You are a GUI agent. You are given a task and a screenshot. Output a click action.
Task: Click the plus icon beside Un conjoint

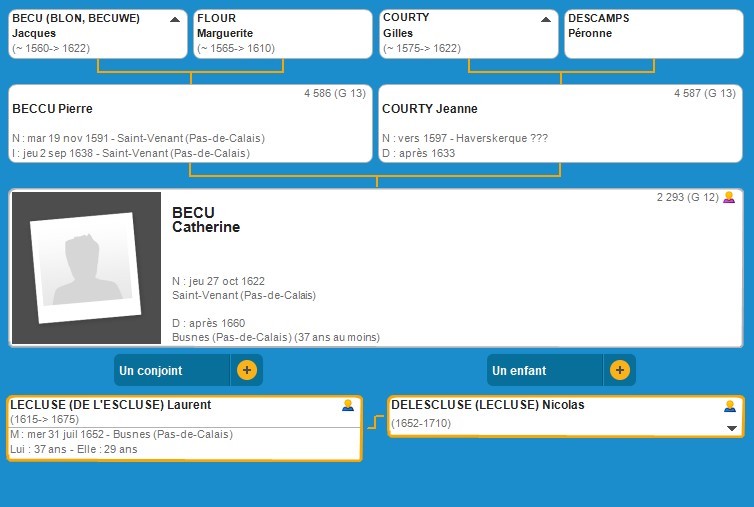[247, 370]
